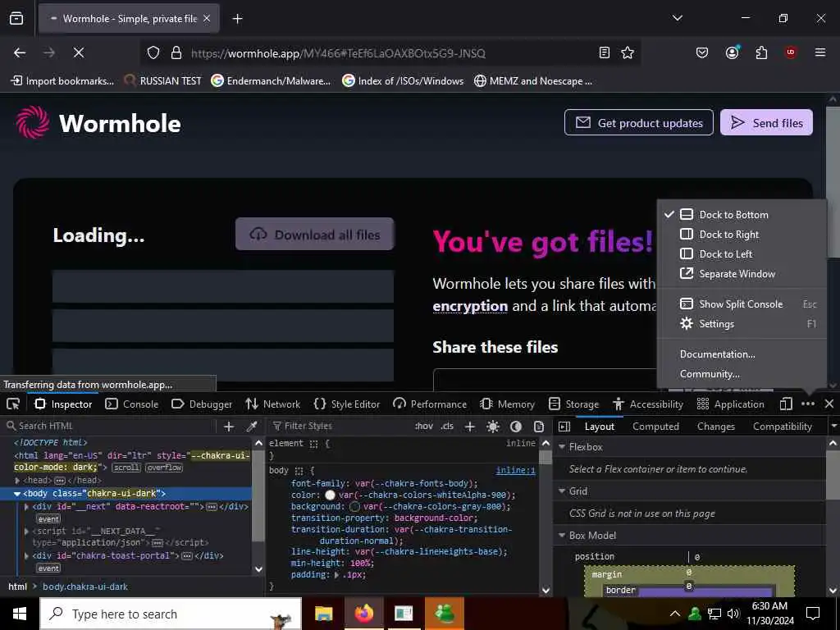Click the uBlock Origin extension icon
The image size is (840, 630).
[x=791, y=52]
